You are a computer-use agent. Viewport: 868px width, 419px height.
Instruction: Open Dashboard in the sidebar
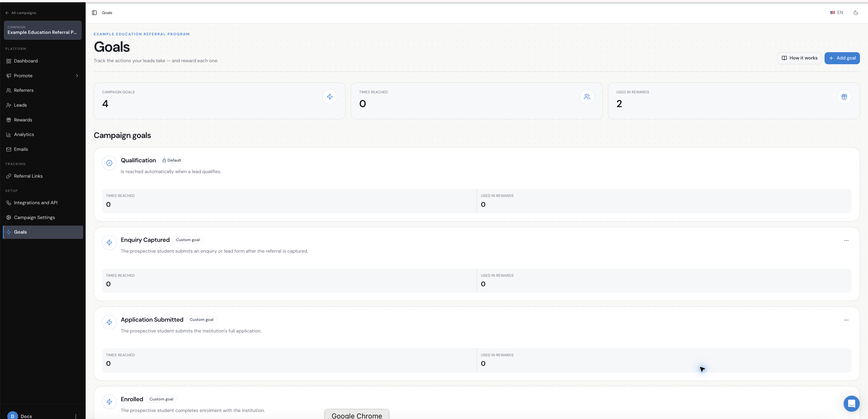pyautogui.click(x=43, y=61)
